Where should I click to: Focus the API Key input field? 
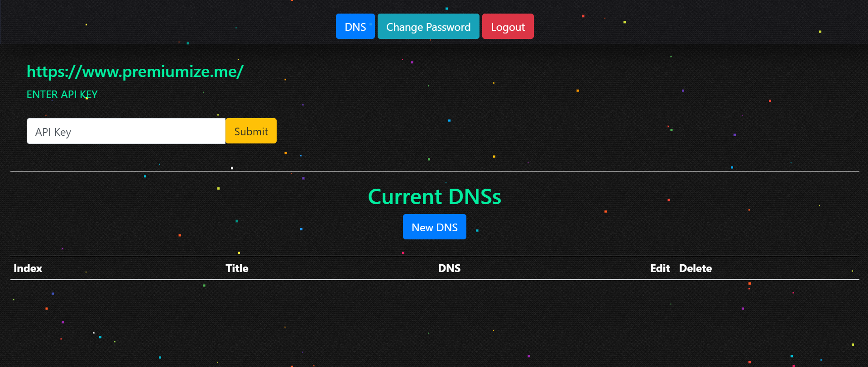coord(126,131)
